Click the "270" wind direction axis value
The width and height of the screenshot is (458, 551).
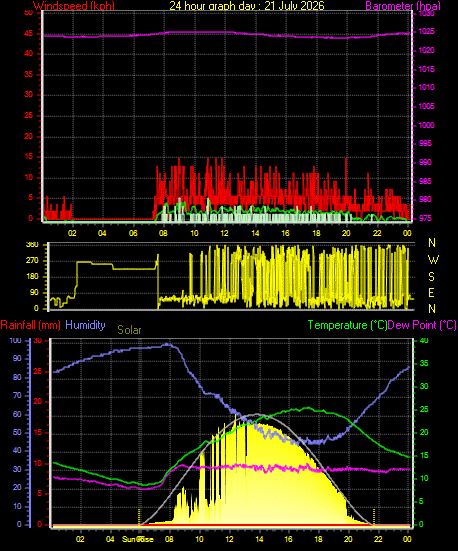pos(32,261)
